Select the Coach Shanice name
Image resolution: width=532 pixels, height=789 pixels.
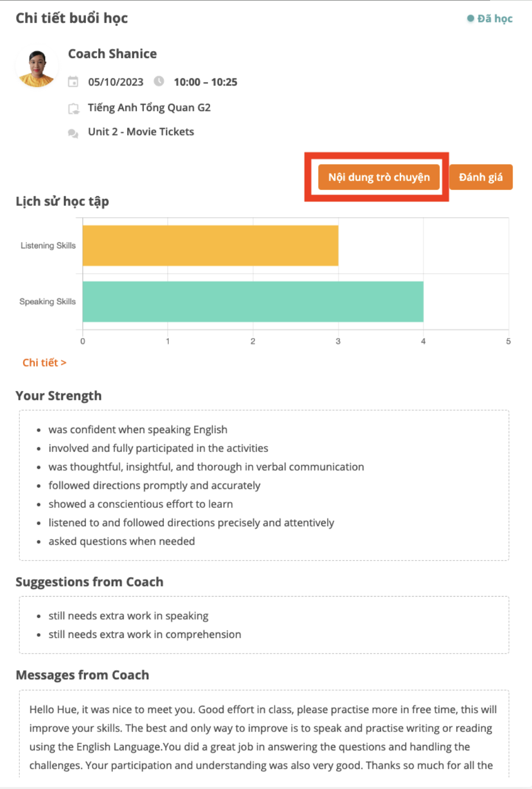[112, 54]
